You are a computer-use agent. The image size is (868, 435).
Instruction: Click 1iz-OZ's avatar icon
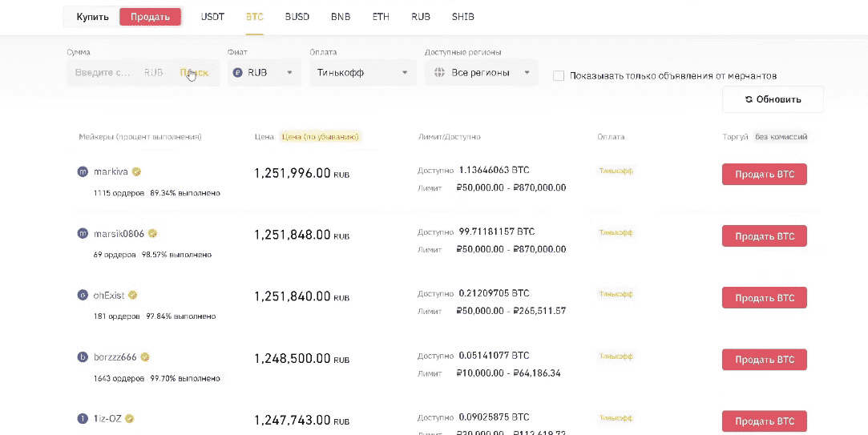click(x=83, y=419)
